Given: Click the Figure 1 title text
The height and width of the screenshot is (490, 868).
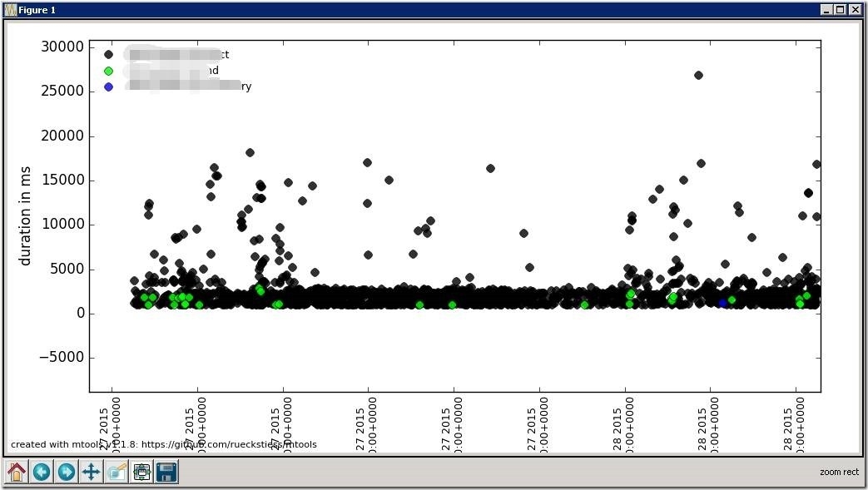Looking at the screenshot, I should click(37, 10).
